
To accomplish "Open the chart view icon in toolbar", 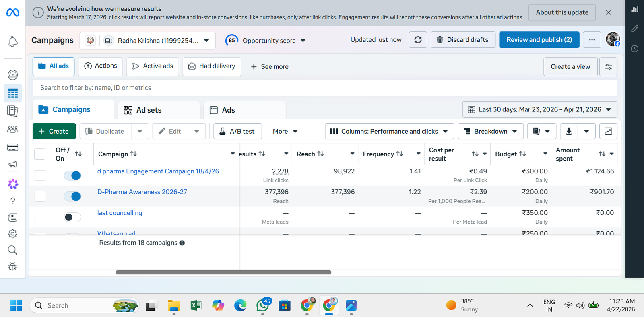I will tap(608, 131).
